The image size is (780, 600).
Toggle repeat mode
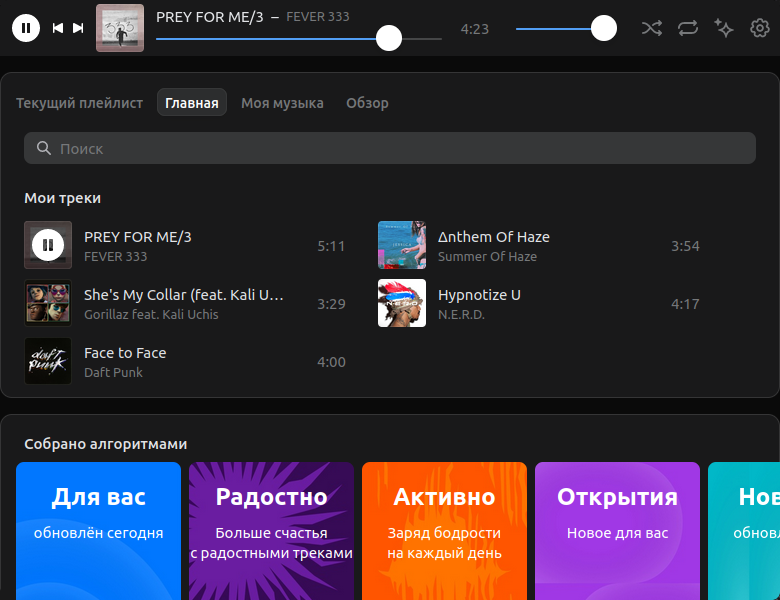(x=688, y=28)
